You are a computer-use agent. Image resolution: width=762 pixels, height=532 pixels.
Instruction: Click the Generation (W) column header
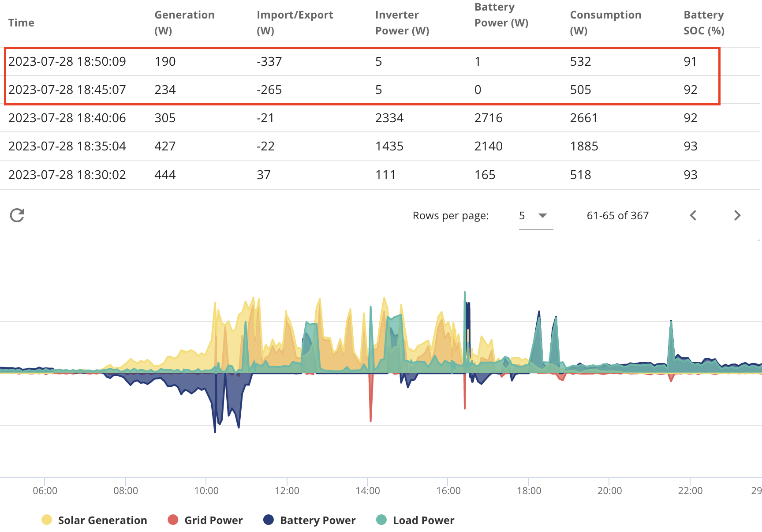[184, 23]
